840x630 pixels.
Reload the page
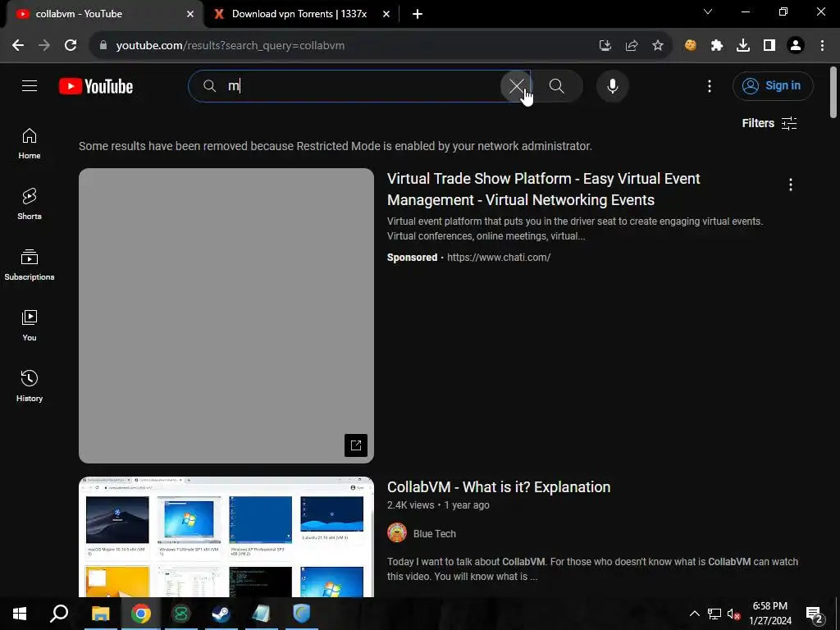point(71,46)
